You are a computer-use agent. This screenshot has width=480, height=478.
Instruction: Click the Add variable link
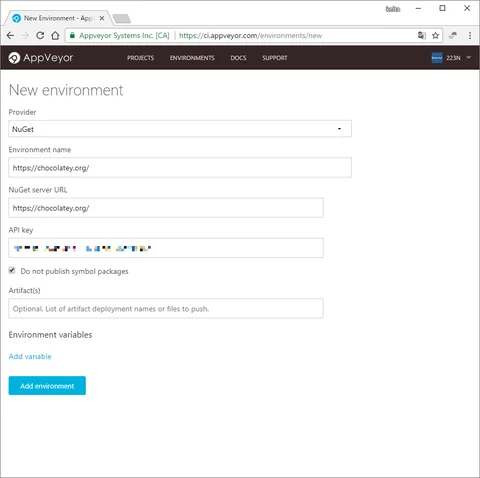[x=30, y=356]
